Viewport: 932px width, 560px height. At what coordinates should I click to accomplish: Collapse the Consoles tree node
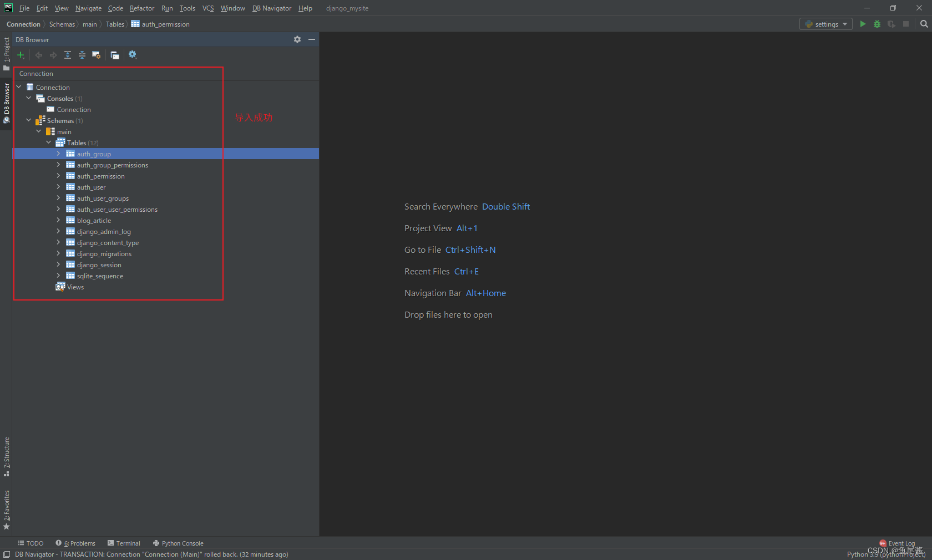pos(29,98)
